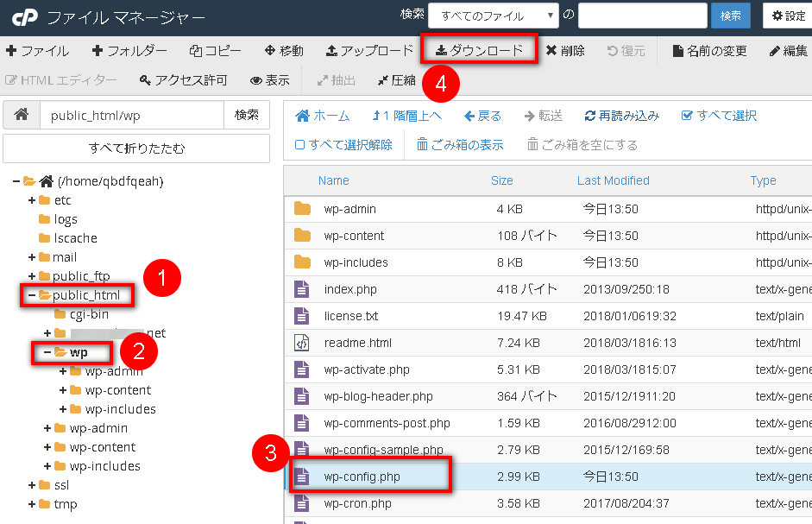Create a new folder with フォルダー button
Viewport: 812px width, 524px height.
(x=129, y=51)
